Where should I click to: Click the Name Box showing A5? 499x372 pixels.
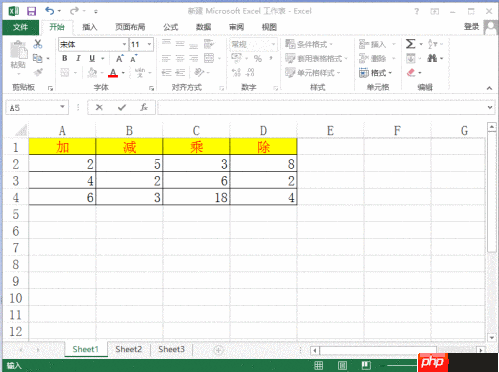[37, 108]
